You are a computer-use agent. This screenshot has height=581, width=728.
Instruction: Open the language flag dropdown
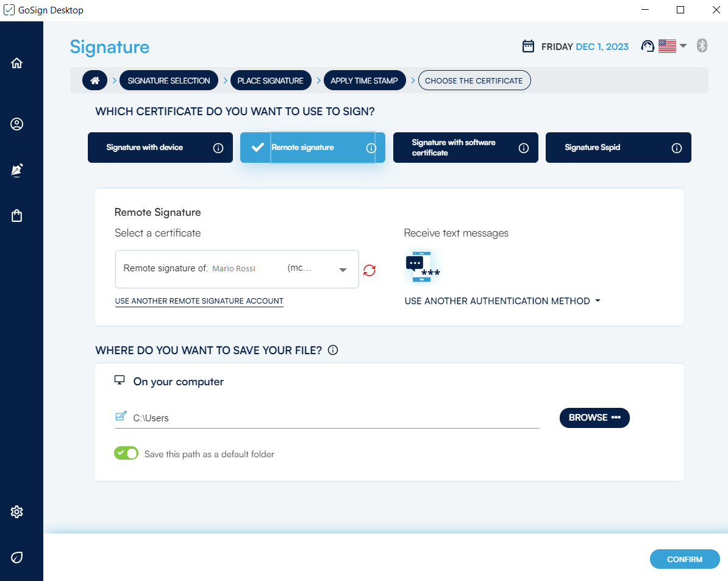pyautogui.click(x=673, y=46)
